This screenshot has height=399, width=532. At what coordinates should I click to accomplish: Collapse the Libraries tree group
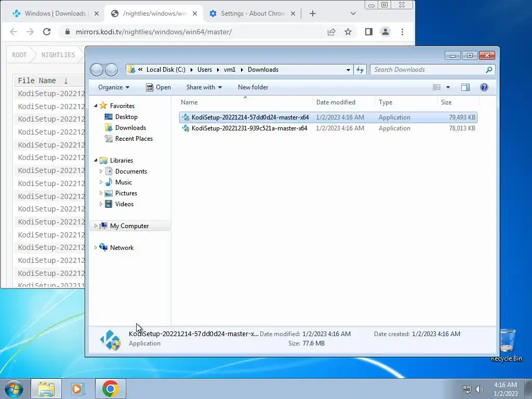tap(96, 160)
